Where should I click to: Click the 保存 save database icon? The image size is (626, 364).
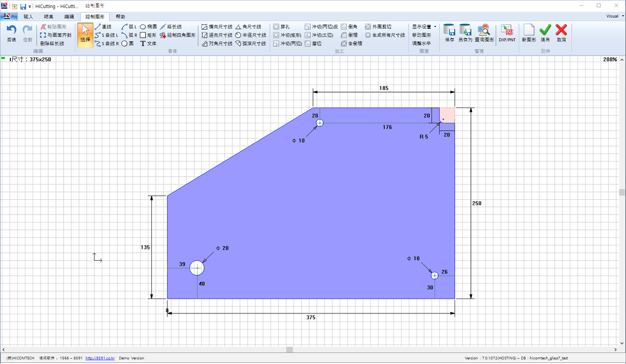pos(449,31)
